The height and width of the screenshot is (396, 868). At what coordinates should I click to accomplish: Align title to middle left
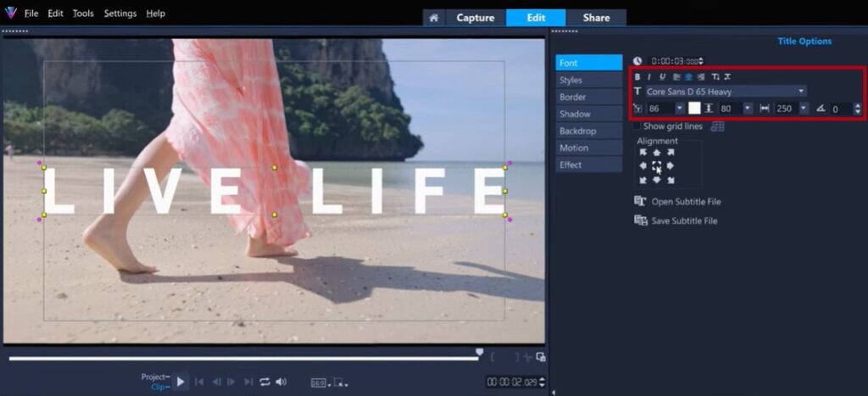click(x=643, y=165)
